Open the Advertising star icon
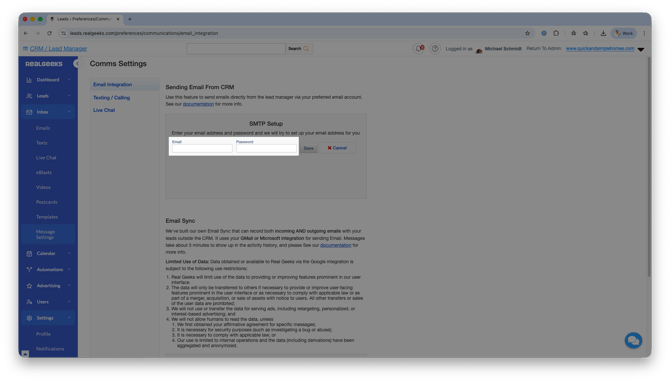This screenshot has width=670, height=382. (x=29, y=286)
